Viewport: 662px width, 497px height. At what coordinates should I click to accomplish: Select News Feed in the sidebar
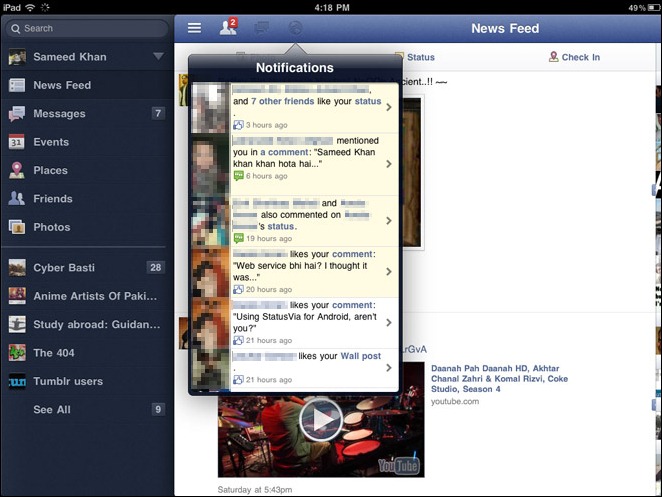87,85
